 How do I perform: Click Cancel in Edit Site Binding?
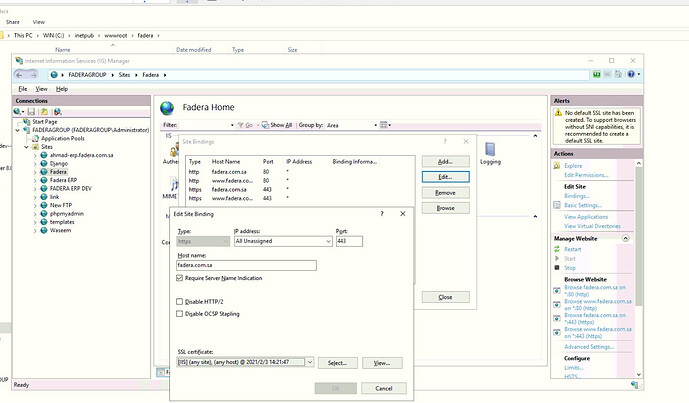tap(384, 388)
